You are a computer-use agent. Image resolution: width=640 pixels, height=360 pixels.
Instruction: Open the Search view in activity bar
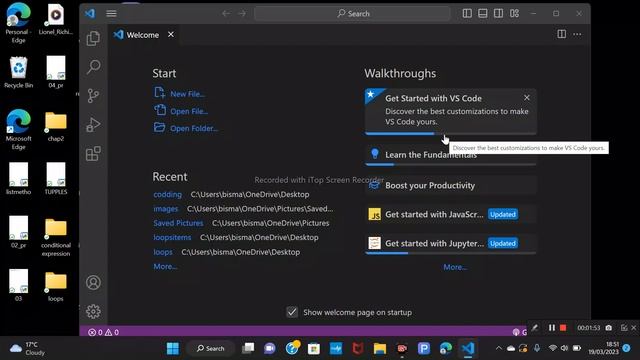pos(93,67)
